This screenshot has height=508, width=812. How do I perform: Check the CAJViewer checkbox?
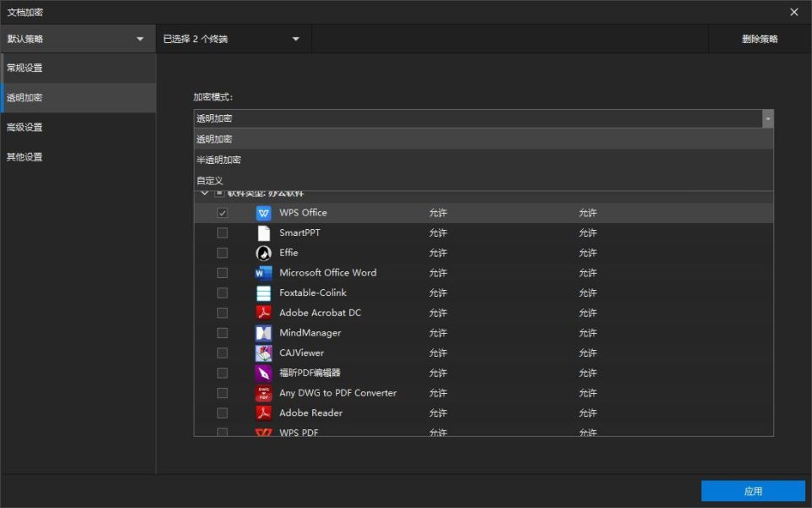(222, 352)
